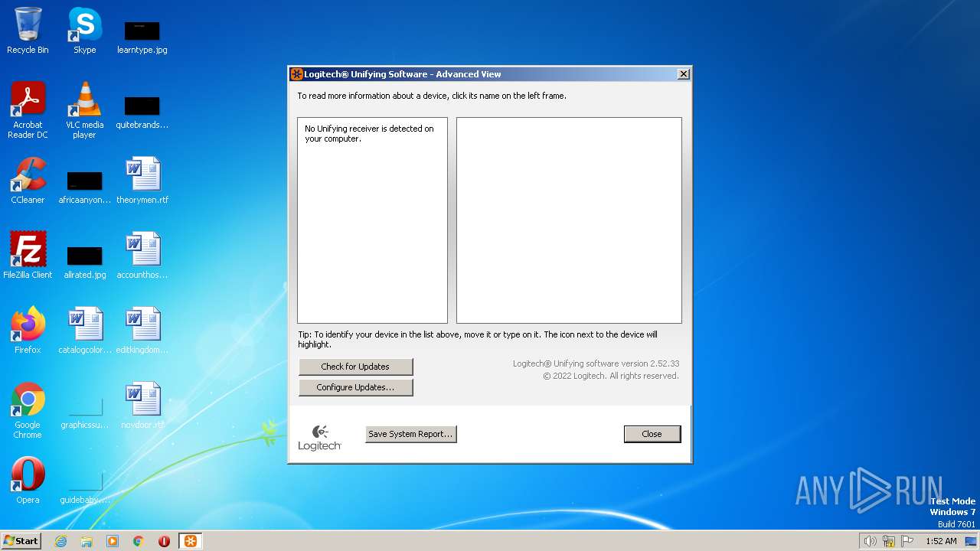The image size is (980, 551).
Task: Click the 1:52 AM system clock
Action: [941, 541]
